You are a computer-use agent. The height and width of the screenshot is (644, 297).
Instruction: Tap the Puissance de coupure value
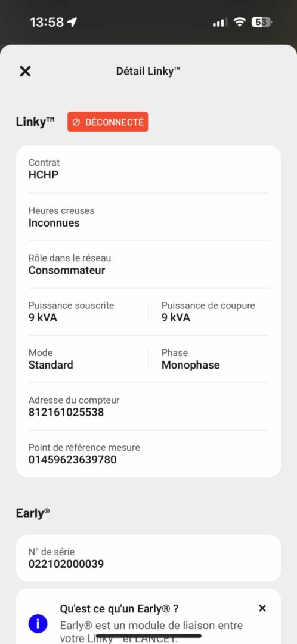176,318
